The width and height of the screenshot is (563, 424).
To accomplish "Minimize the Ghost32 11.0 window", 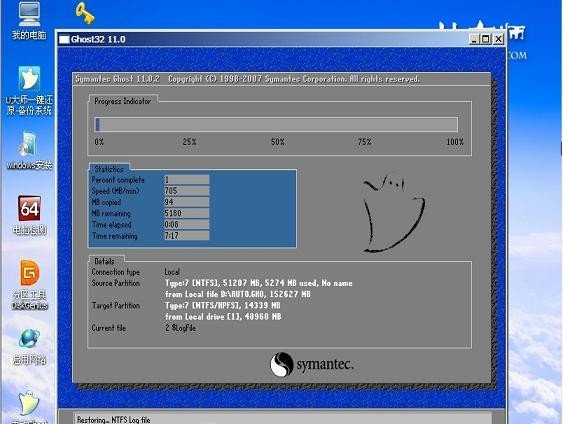I will click(474, 39).
